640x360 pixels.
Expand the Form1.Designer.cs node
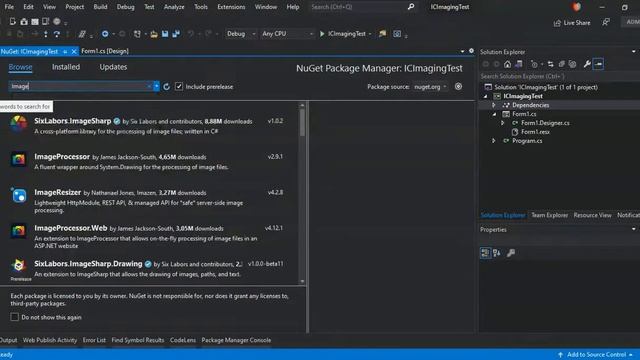click(x=503, y=123)
